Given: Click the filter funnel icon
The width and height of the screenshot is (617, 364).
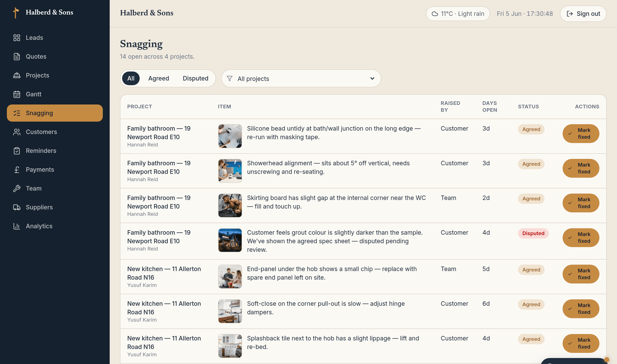Looking at the screenshot, I should (229, 79).
